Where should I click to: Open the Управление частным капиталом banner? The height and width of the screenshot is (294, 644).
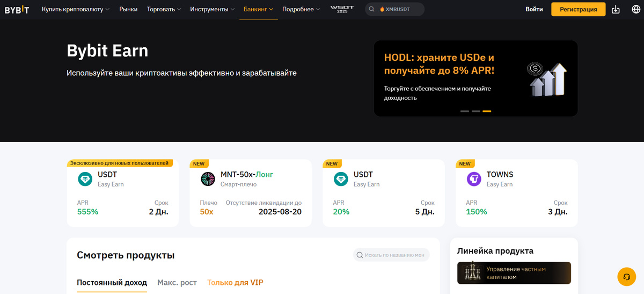(514, 273)
